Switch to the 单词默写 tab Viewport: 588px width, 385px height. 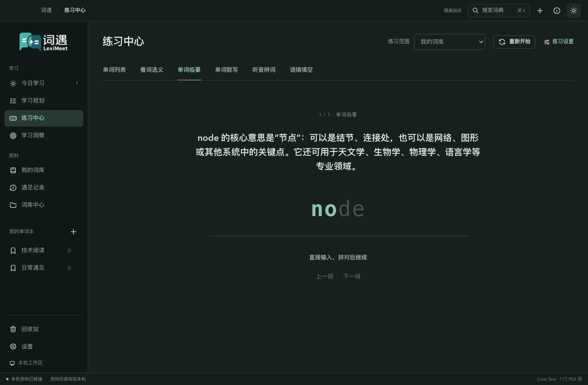[227, 70]
